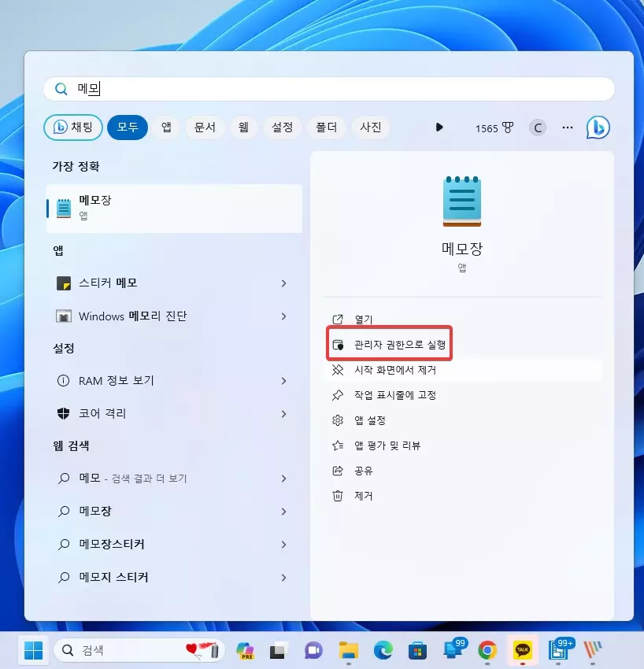
Task: Click the Windows Start button
Action: 32,651
